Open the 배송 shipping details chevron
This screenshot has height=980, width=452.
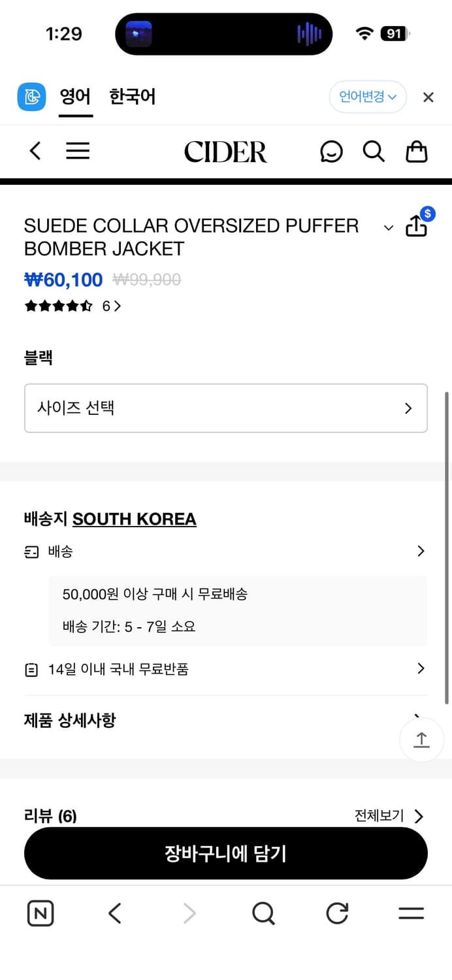click(x=421, y=551)
